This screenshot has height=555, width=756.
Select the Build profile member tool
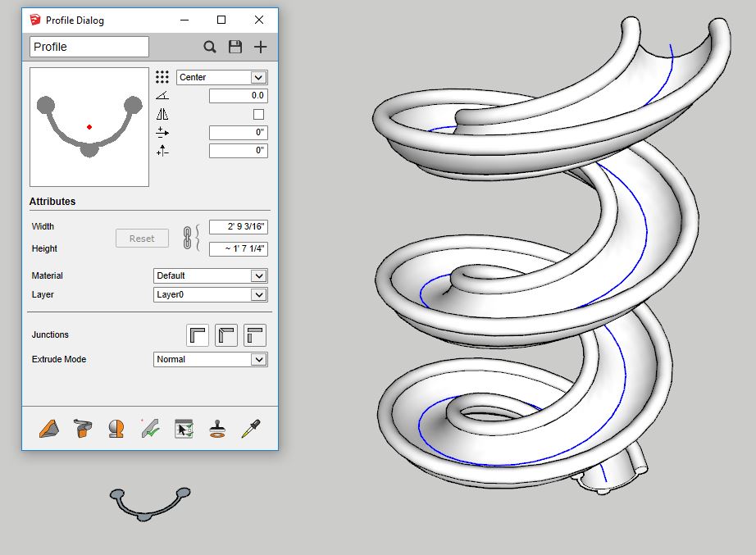(x=47, y=428)
